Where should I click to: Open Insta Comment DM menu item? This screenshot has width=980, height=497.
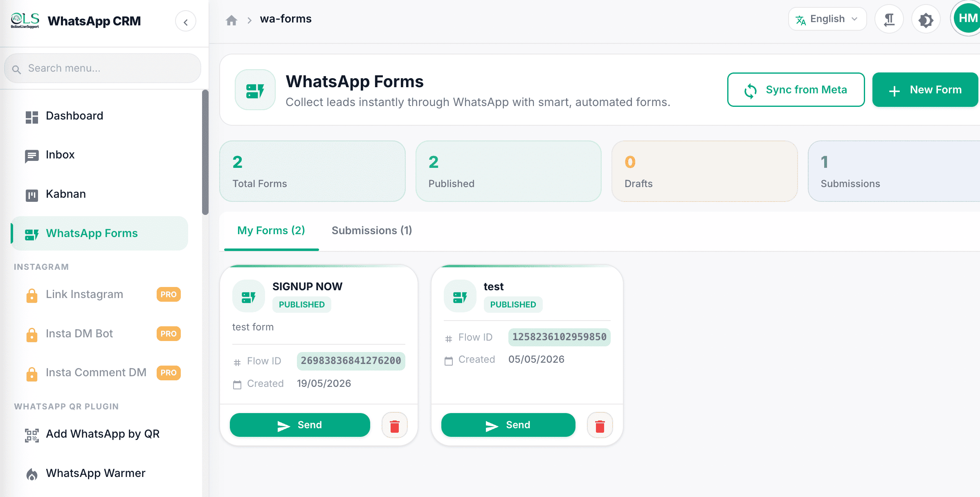pyautogui.click(x=99, y=373)
